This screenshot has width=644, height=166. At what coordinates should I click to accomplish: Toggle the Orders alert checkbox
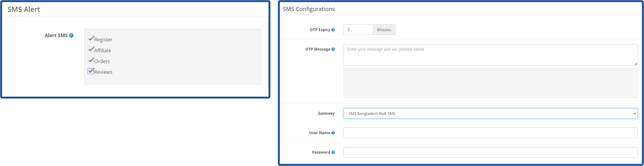coord(90,61)
